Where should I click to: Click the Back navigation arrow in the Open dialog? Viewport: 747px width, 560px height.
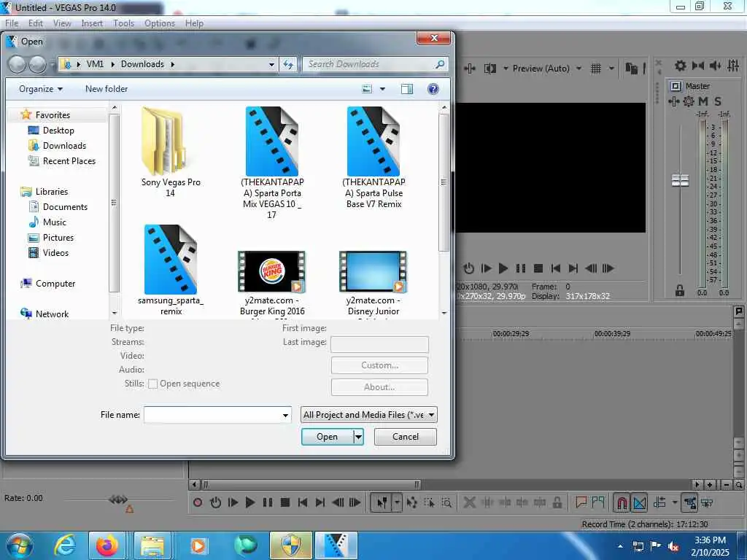(x=17, y=64)
